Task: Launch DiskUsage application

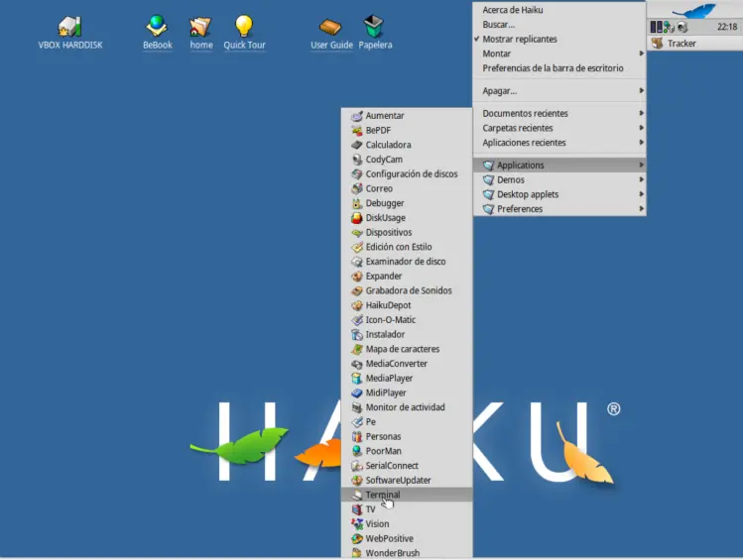Action: pos(407,218)
